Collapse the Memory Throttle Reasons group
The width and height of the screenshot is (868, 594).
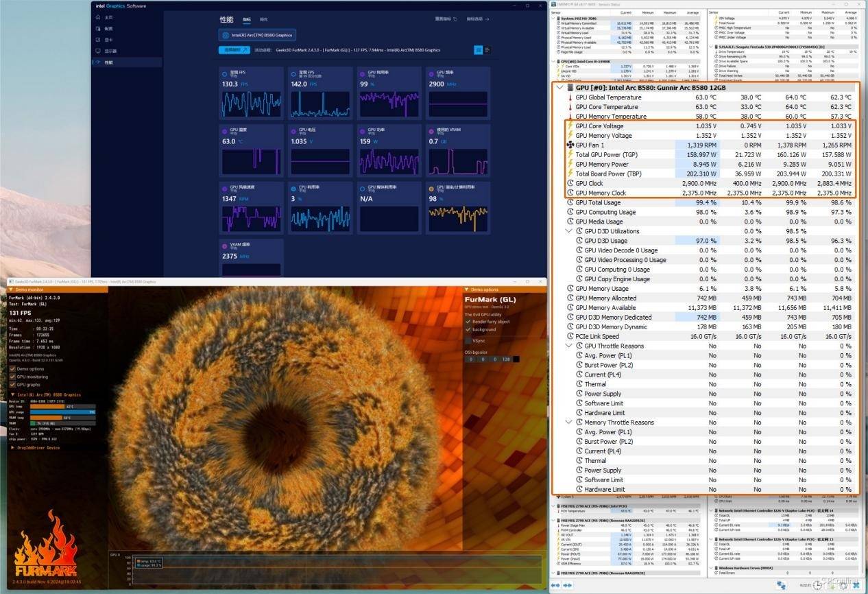tap(569, 423)
